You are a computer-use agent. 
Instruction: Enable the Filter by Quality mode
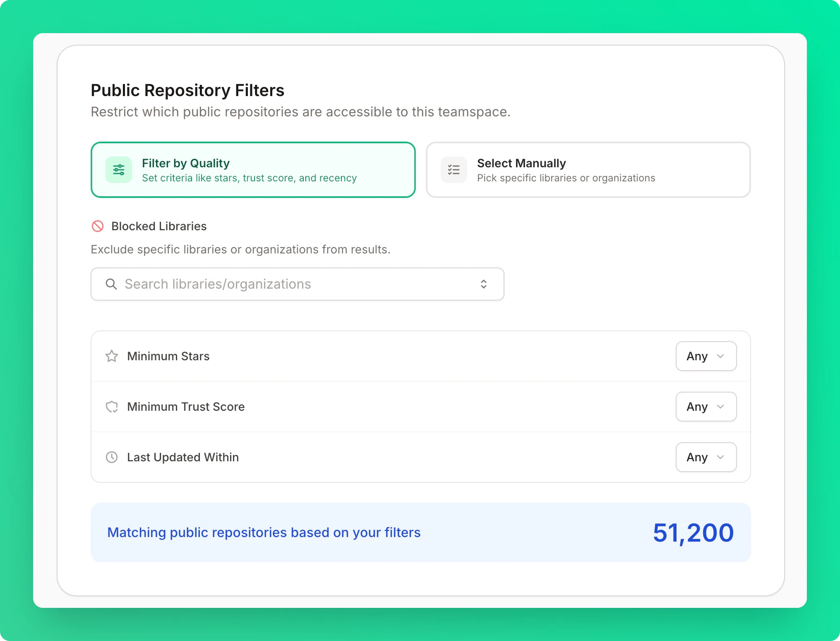click(253, 170)
